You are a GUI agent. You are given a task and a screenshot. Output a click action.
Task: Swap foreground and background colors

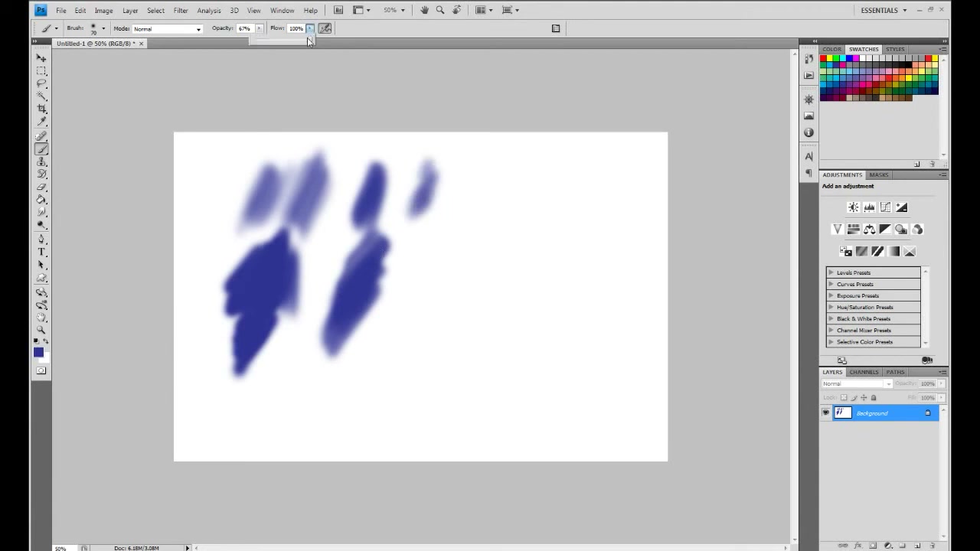[45, 341]
